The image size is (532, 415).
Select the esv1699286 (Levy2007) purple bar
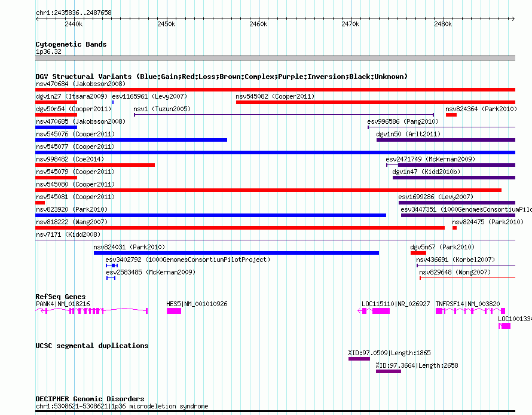tap(457, 203)
